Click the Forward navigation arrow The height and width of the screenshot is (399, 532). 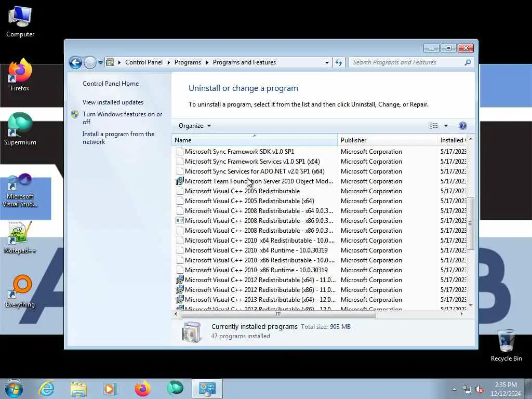tap(90, 62)
